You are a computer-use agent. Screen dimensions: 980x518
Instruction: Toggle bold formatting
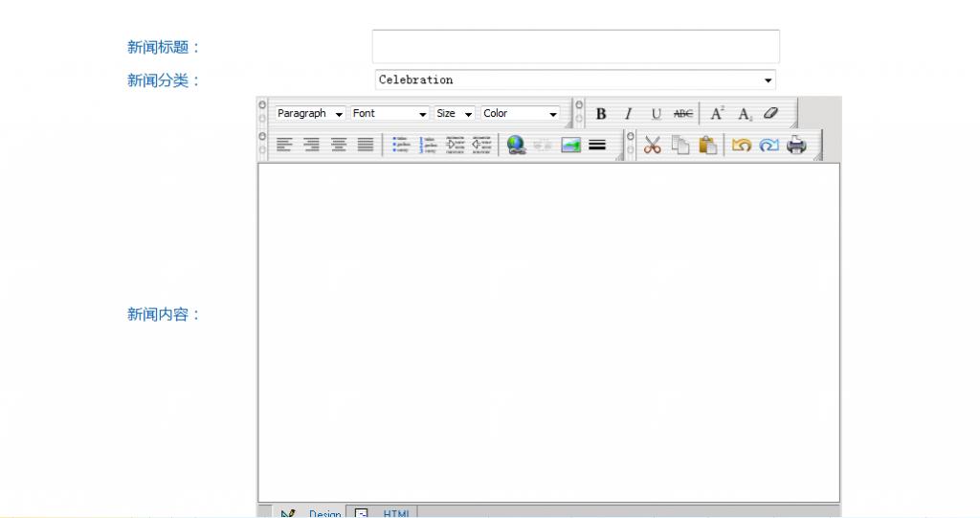tap(601, 114)
